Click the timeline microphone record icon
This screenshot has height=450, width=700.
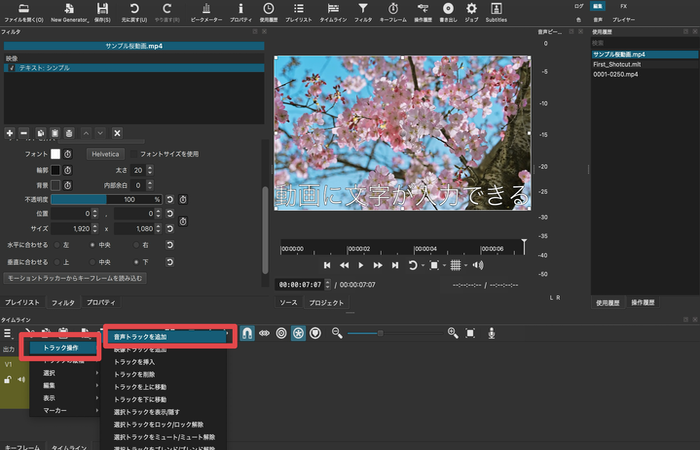491,332
